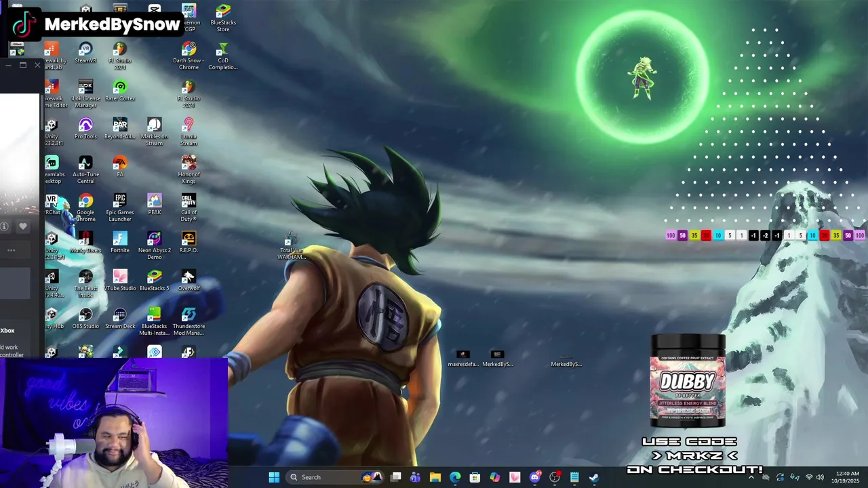Switch to OBS Studio on the taskbar
The image size is (868, 488).
[555, 477]
